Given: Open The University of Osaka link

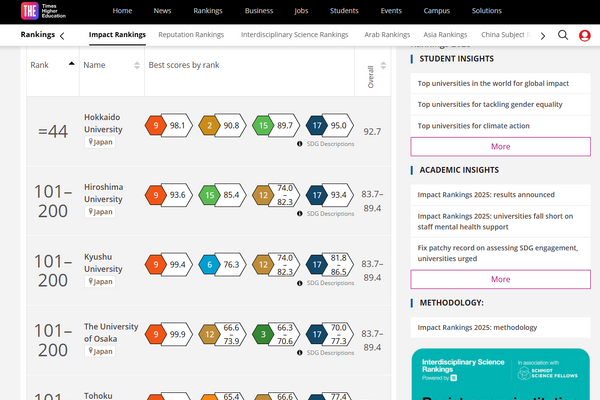Looking at the screenshot, I should pyautogui.click(x=111, y=332).
